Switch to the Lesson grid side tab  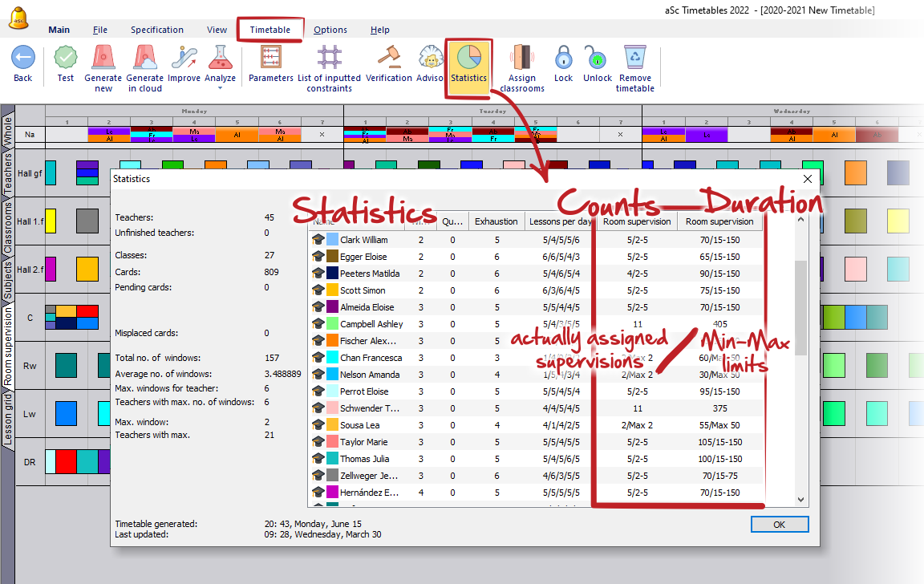[x=8, y=419]
